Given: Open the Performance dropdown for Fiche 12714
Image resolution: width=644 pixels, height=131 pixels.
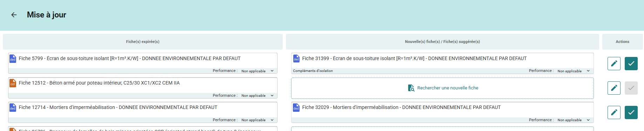Looking at the screenshot, I should 258,120.
